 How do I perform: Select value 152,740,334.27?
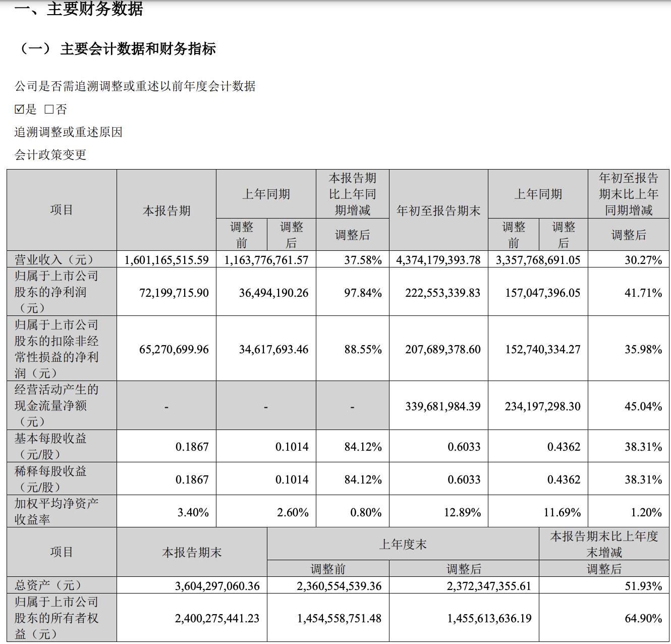543,349
